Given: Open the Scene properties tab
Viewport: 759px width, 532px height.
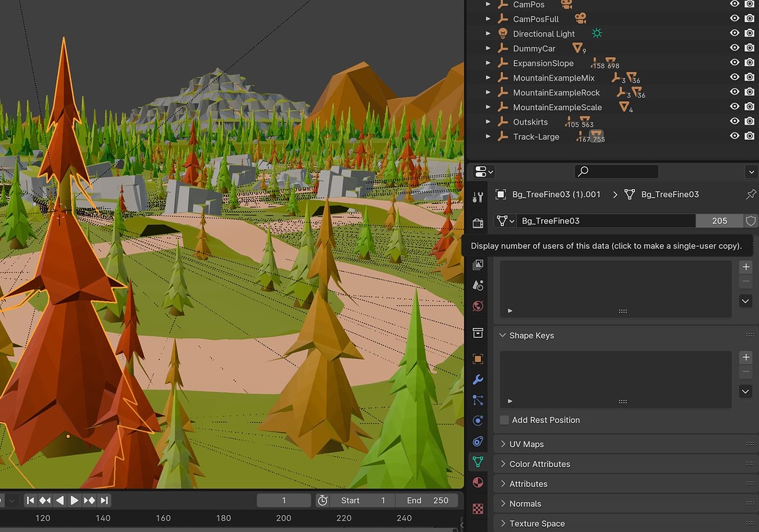Looking at the screenshot, I should (x=477, y=285).
